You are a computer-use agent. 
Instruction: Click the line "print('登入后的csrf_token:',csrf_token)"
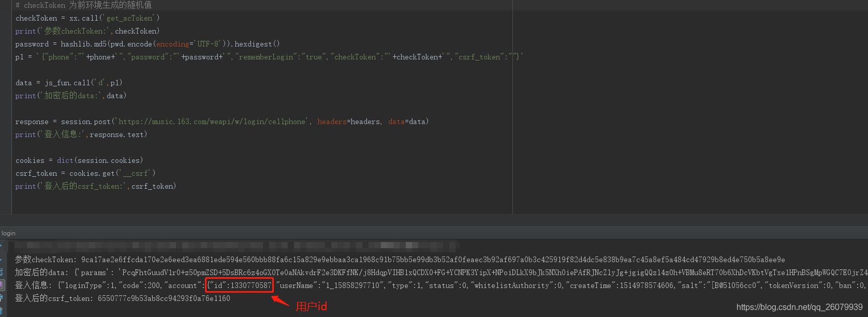[96, 186]
